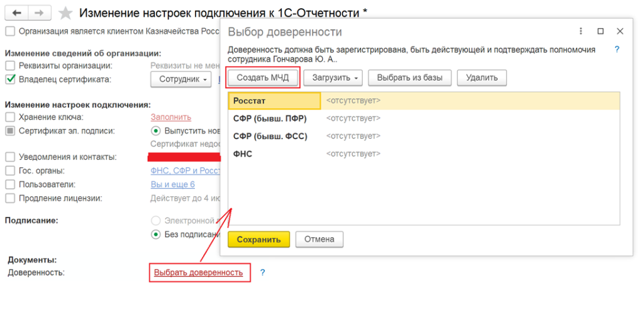
Task: Click Создать МЧД button
Action: pos(263,77)
